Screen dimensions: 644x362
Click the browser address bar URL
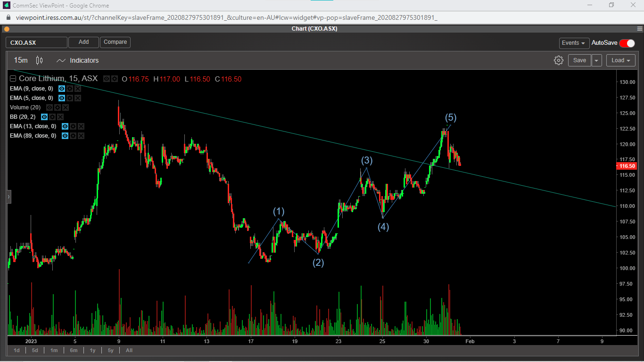pyautogui.click(x=226, y=17)
